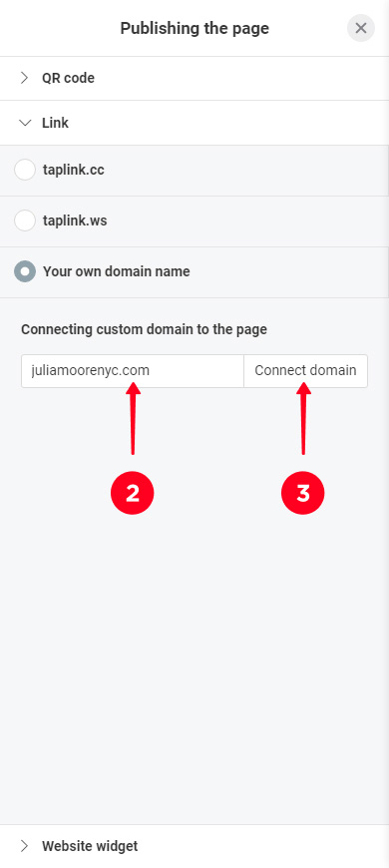Choose the taplink.ws label text
Screen dimensions: 389x868
(x=75, y=220)
